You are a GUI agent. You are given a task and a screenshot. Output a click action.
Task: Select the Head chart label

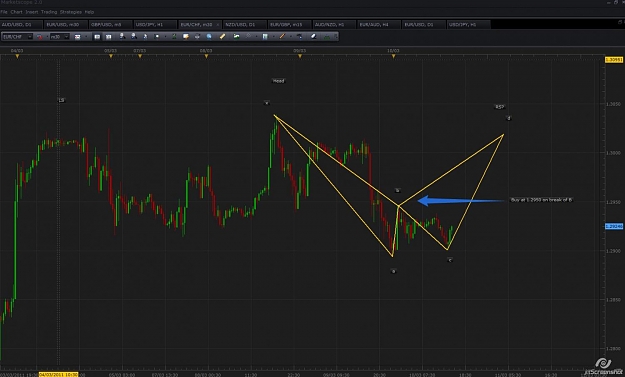pyautogui.click(x=278, y=81)
